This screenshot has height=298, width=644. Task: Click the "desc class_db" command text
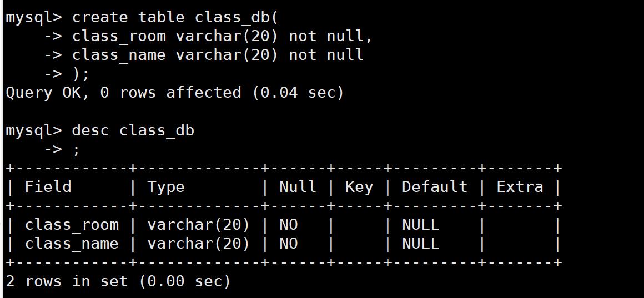click(x=133, y=130)
